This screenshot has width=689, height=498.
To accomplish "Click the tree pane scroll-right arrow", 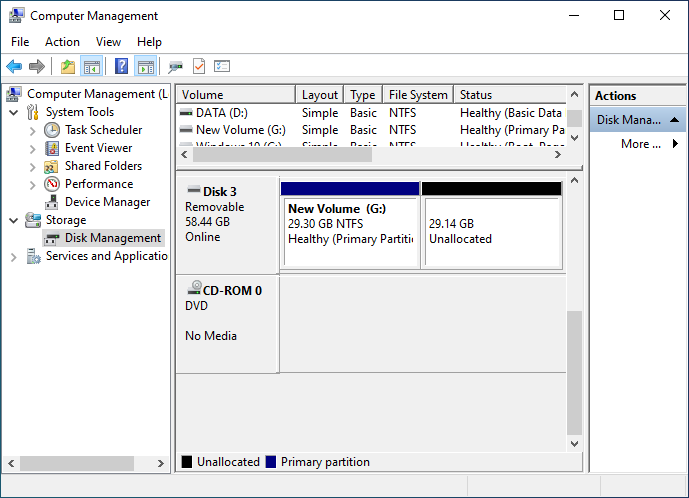I will click(160, 463).
